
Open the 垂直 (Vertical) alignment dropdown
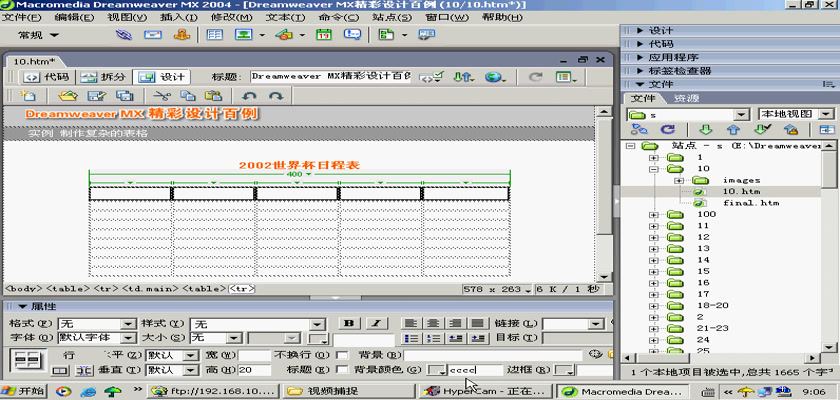190,370
